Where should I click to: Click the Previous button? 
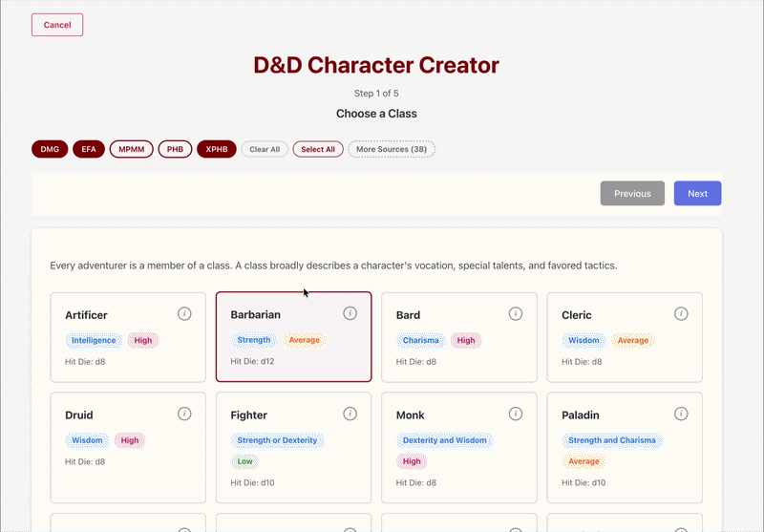pos(632,193)
